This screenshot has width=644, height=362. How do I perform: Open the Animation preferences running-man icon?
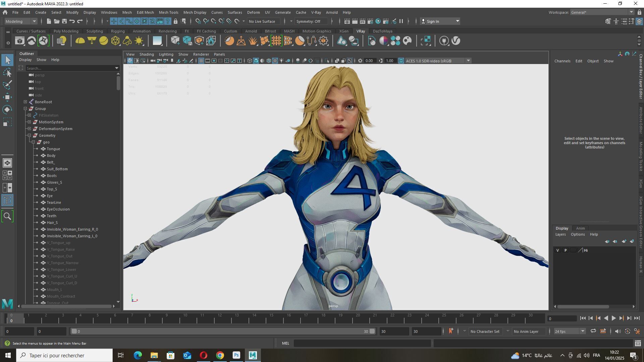pyautogui.click(x=637, y=331)
